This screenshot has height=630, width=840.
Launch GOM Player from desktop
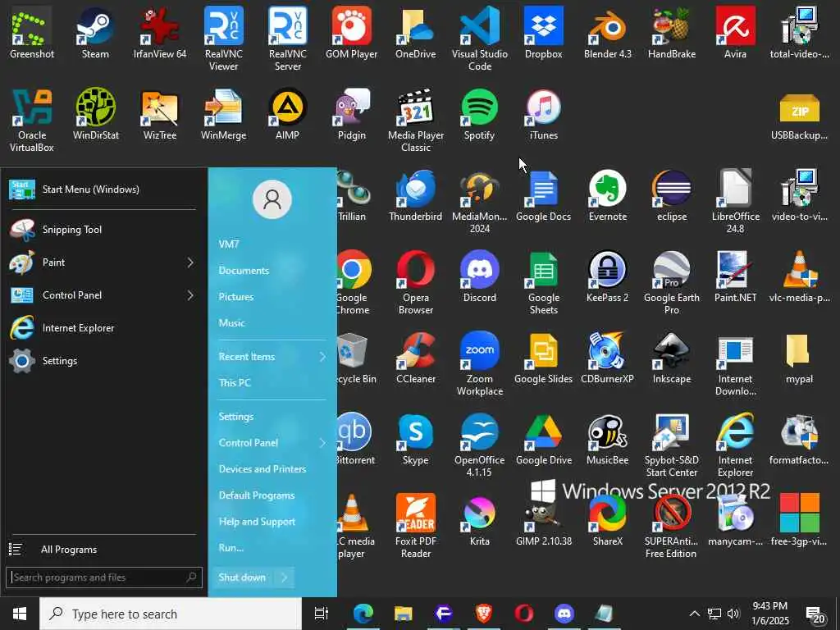(351, 32)
